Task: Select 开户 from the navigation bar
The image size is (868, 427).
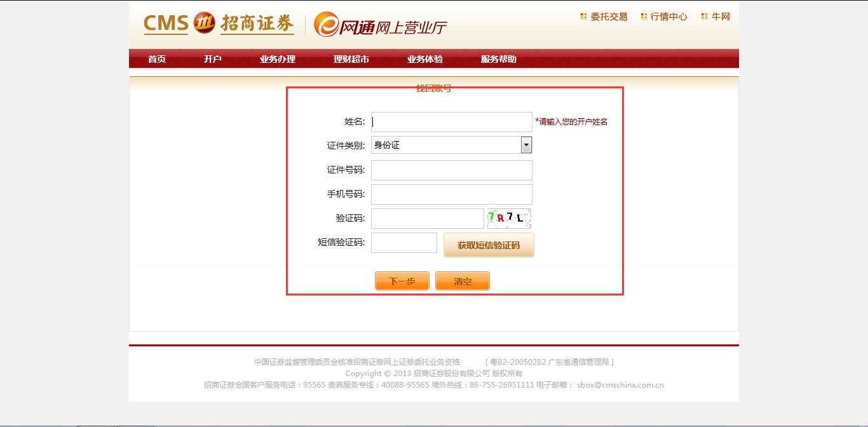Action: (x=213, y=58)
